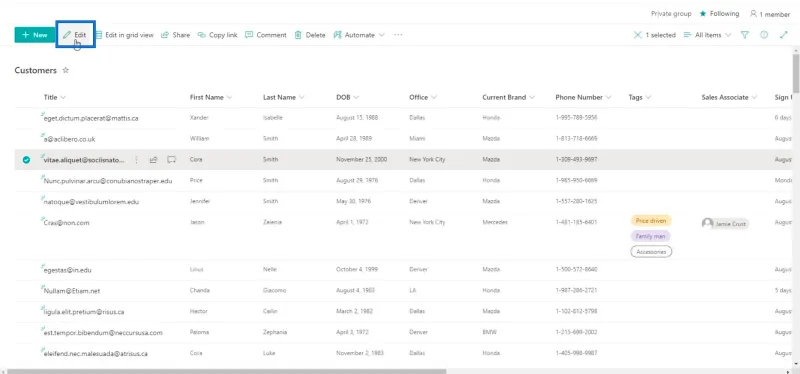
Task: Open the Sales Associate column dropdown
Action: [729, 97]
